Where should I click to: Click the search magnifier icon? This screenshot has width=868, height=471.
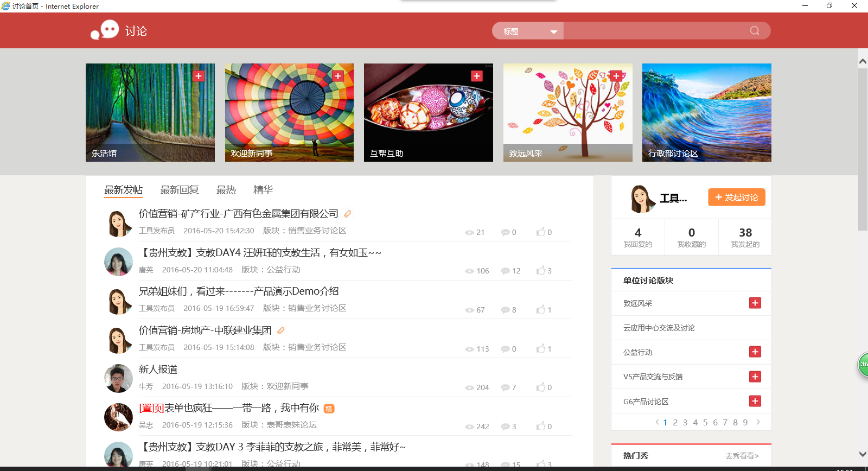(755, 31)
